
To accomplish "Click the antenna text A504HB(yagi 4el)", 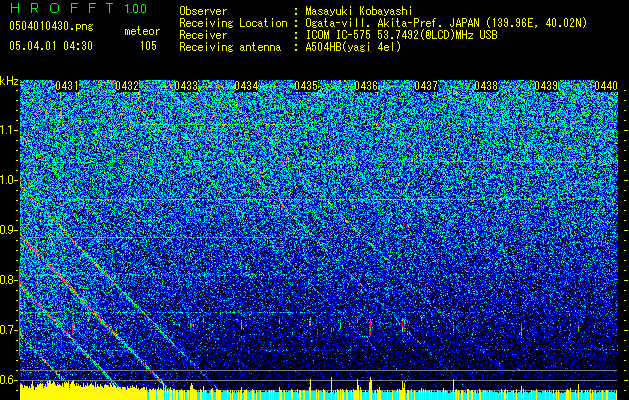I will pyautogui.click(x=353, y=47).
